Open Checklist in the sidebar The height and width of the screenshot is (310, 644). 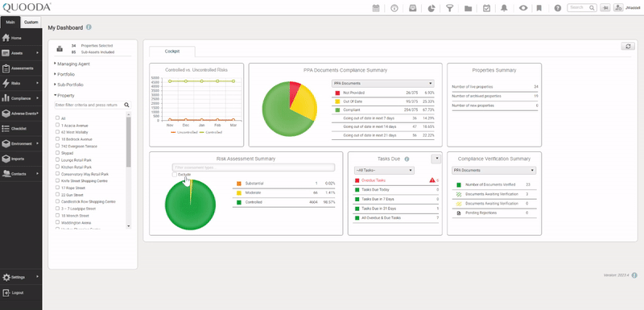click(21, 129)
